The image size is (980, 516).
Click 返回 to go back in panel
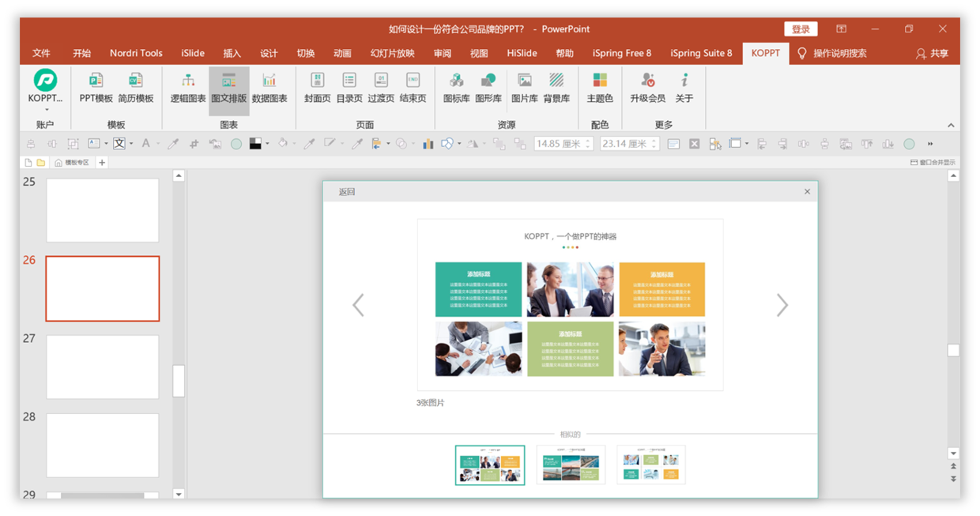click(x=347, y=192)
